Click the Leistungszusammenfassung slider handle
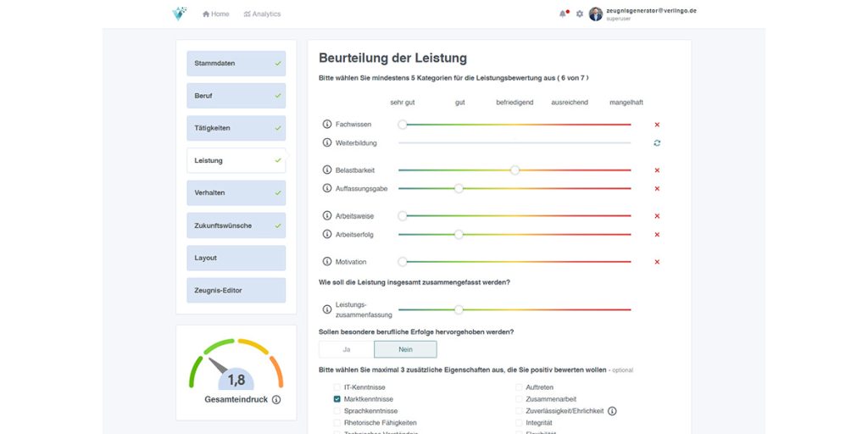868x434 pixels. 459,309
